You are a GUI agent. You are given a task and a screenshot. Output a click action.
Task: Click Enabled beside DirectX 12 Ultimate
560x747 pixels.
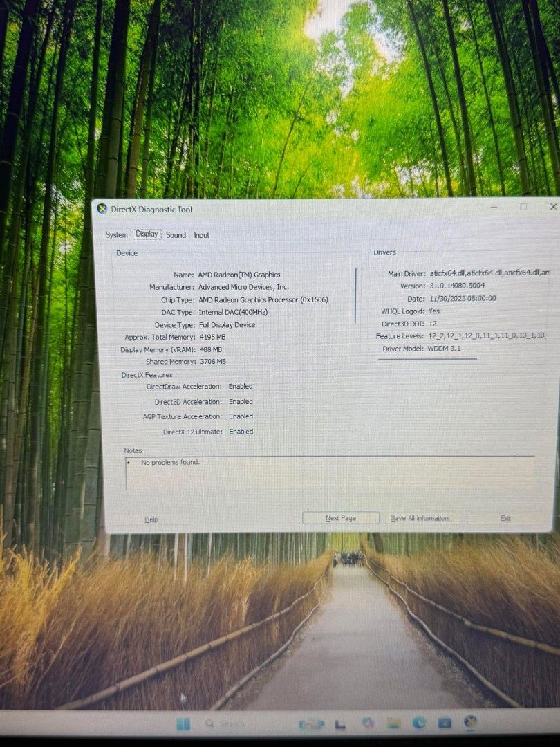tap(241, 432)
